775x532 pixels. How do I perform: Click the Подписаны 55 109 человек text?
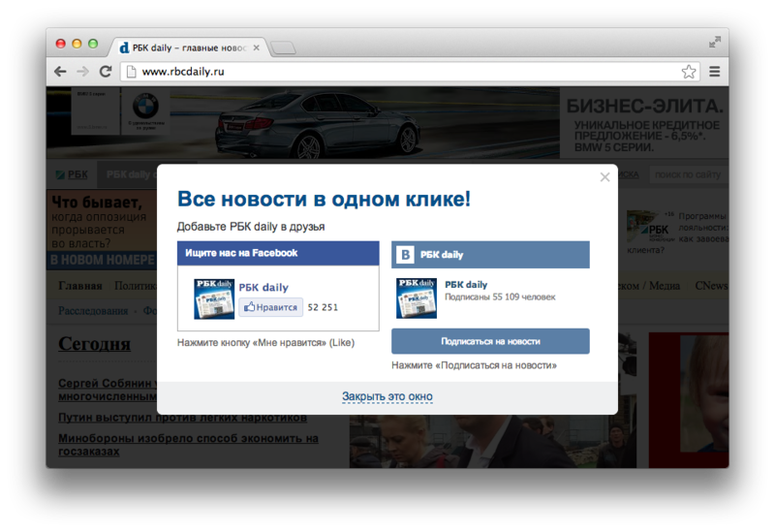500,297
